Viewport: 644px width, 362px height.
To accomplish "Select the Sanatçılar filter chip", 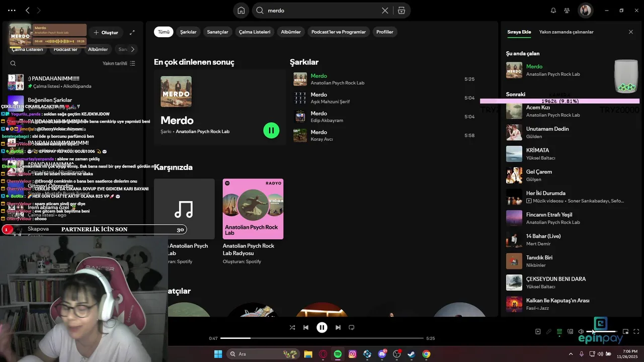I will [217, 32].
